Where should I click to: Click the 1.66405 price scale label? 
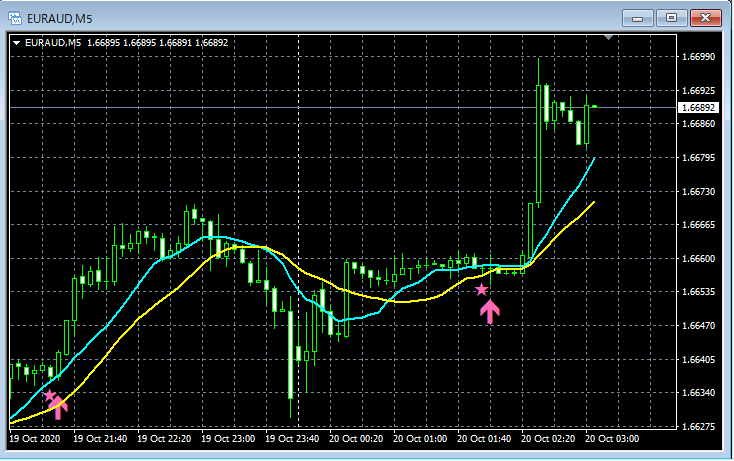698,359
